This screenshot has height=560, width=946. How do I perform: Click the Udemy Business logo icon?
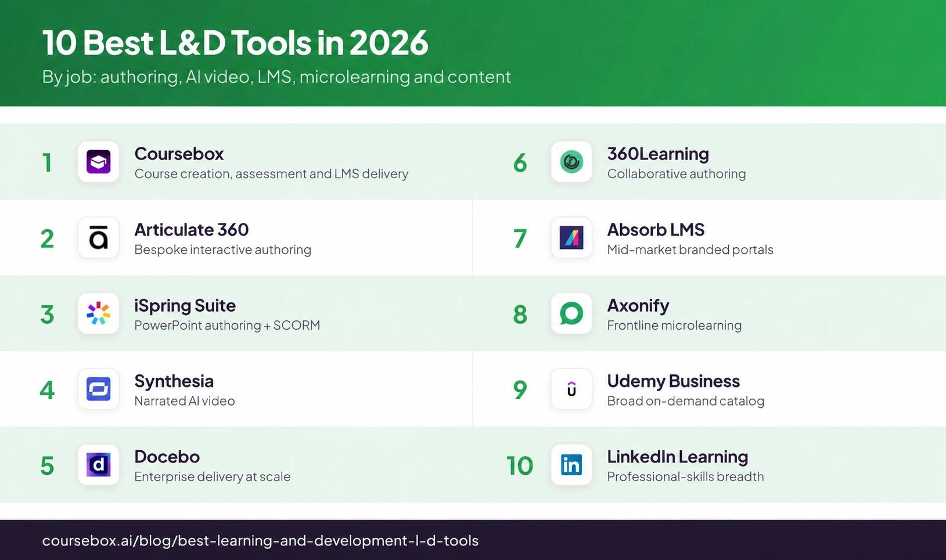click(x=571, y=389)
